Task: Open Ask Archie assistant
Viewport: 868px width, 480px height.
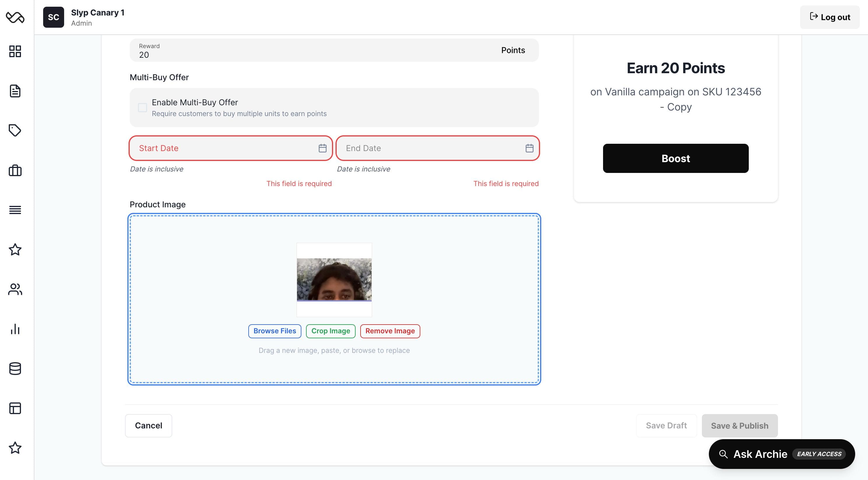Action: (x=782, y=454)
